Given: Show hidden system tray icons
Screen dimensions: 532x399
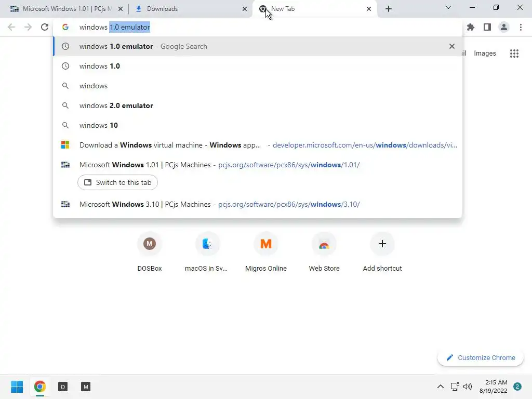Looking at the screenshot, I should pyautogui.click(x=441, y=387).
